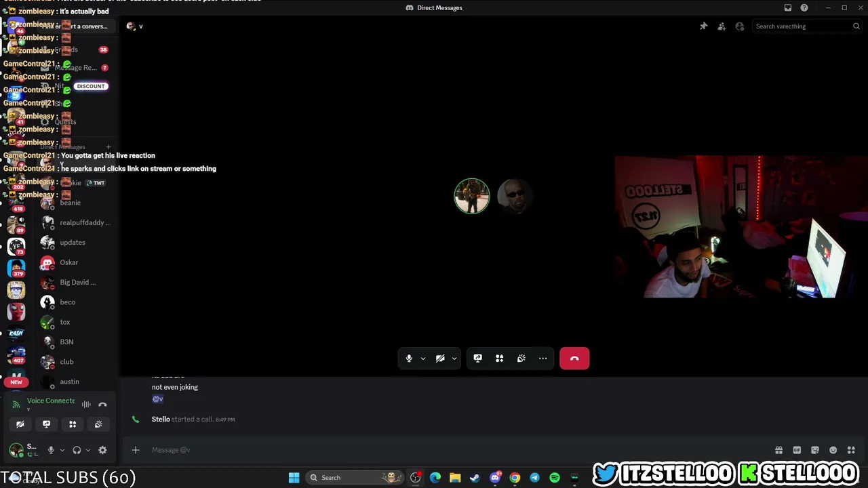Open apps launcher in the message bar

click(x=851, y=450)
